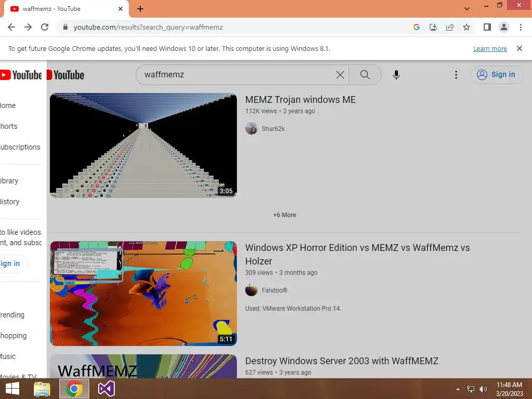The width and height of the screenshot is (532, 399).
Task: Open a new browser tab
Action: coord(140,9)
